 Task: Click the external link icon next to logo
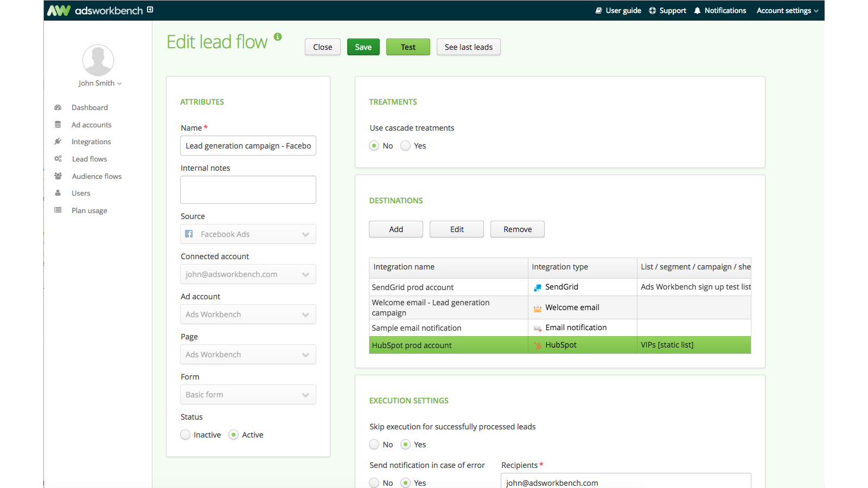(x=149, y=10)
